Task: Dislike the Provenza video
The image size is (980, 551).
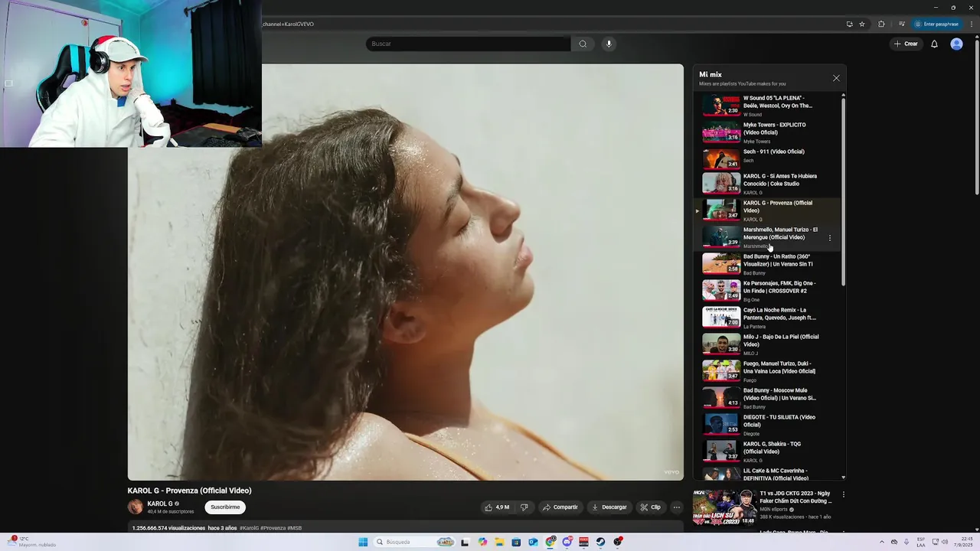Action: point(524,507)
